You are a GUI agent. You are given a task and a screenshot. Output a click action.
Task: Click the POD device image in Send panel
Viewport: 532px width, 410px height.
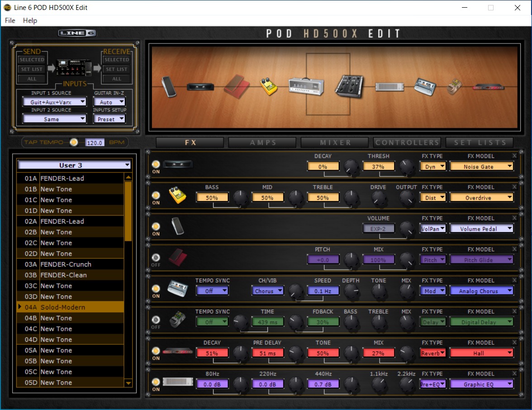pyautogui.click(x=74, y=68)
